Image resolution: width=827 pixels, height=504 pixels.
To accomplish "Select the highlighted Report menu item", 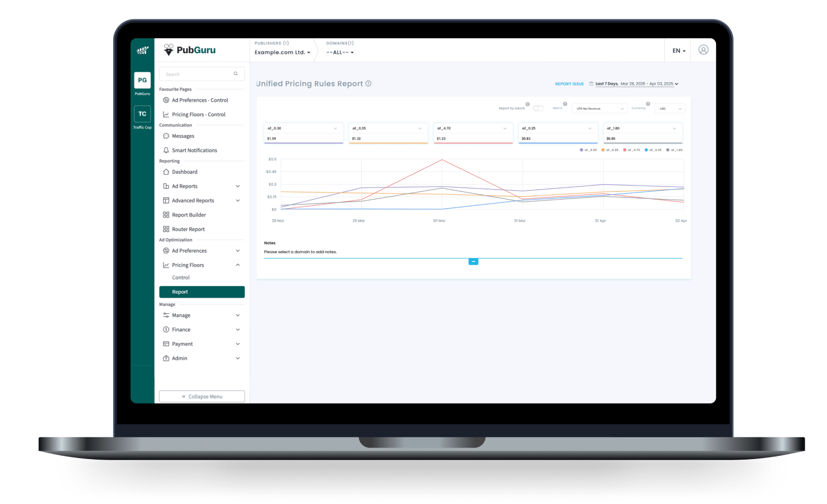I will point(202,292).
